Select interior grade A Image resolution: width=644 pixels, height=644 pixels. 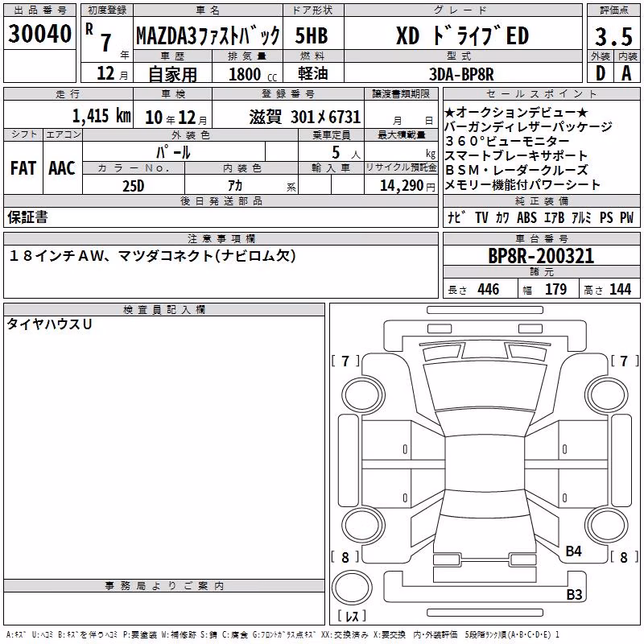[x=626, y=73]
